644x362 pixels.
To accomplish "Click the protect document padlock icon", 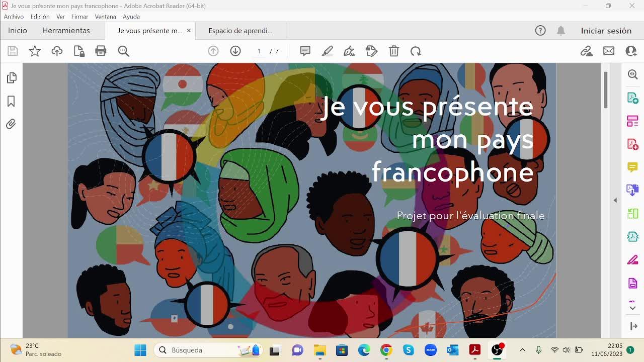I will [x=79, y=51].
